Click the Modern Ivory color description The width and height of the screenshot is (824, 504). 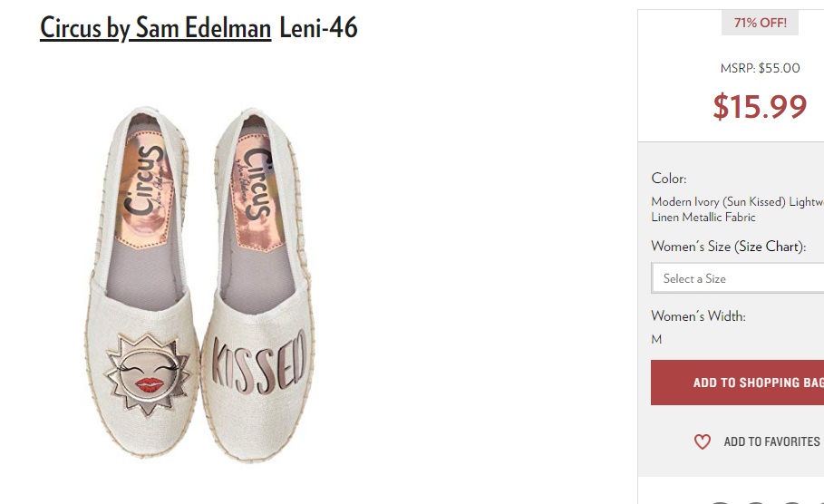click(737, 209)
